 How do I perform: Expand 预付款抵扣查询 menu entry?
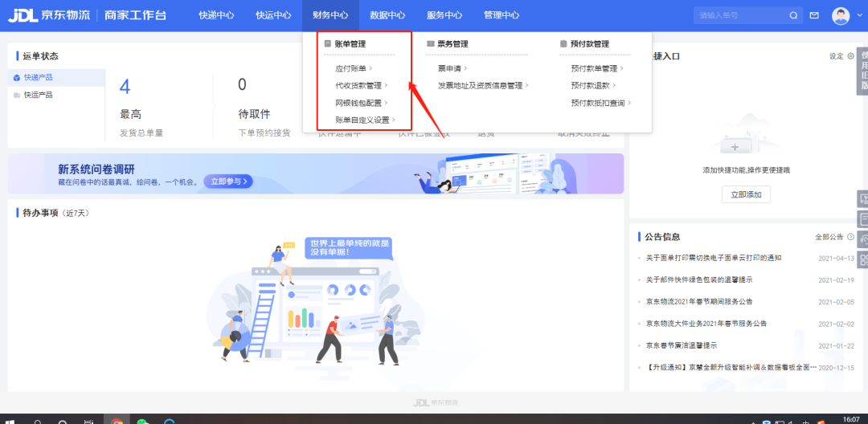600,103
